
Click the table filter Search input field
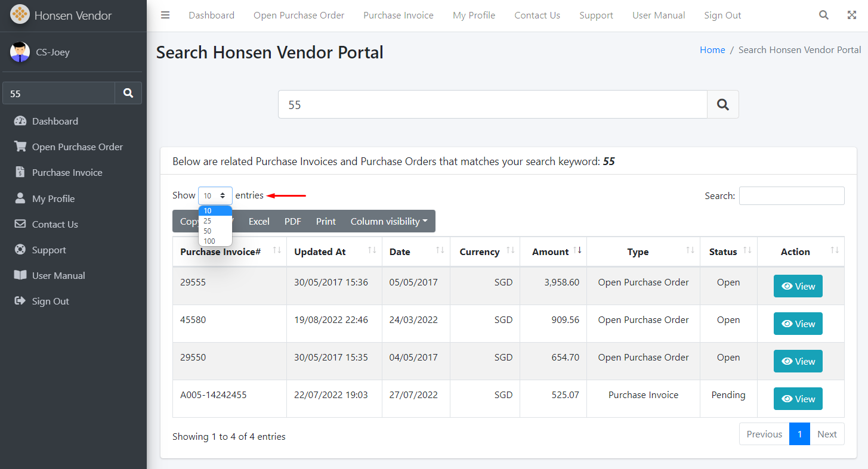pos(791,195)
